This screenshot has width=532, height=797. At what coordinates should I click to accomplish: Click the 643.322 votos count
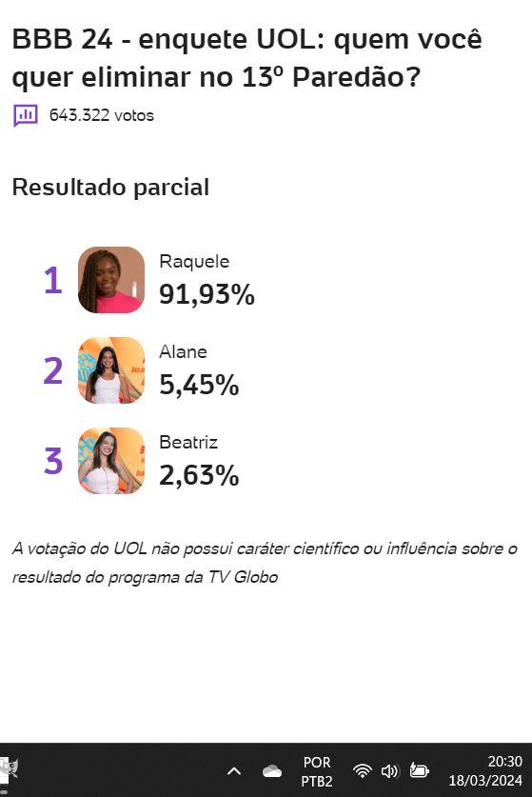click(x=102, y=115)
